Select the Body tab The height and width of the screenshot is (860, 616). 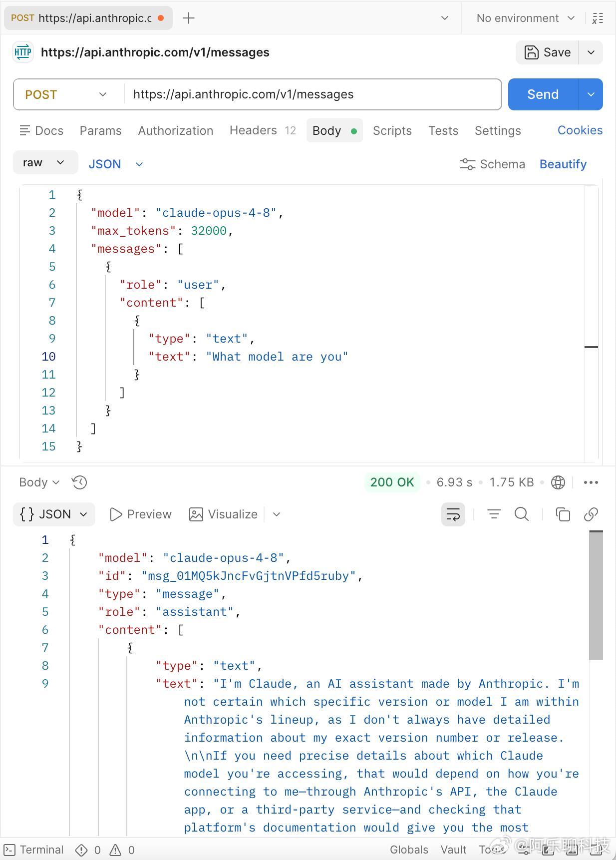[334, 131]
